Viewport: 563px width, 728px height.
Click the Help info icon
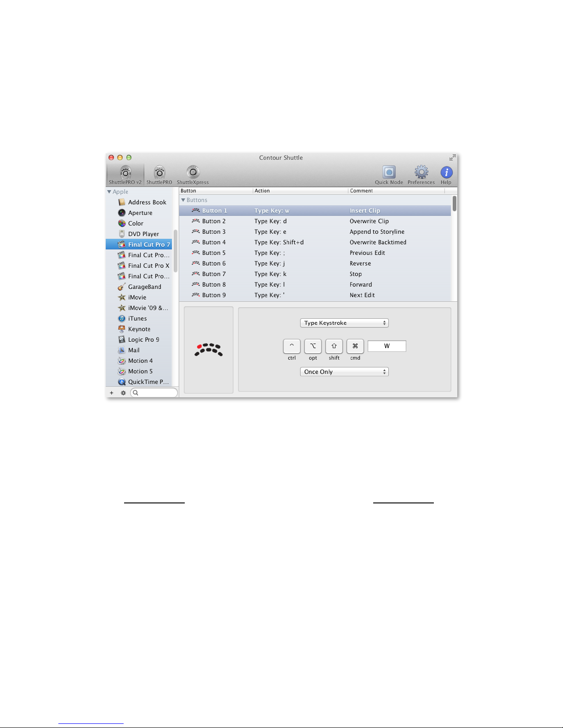(x=446, y=173)
